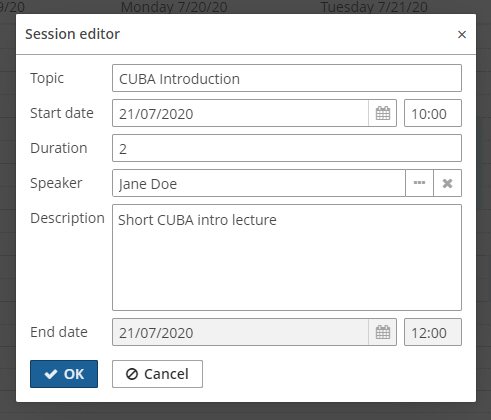Image resolution: width=491 pixels, height=420 pixels.
Task: Click the Session editor title text
Action: click(x=72, y=34)
